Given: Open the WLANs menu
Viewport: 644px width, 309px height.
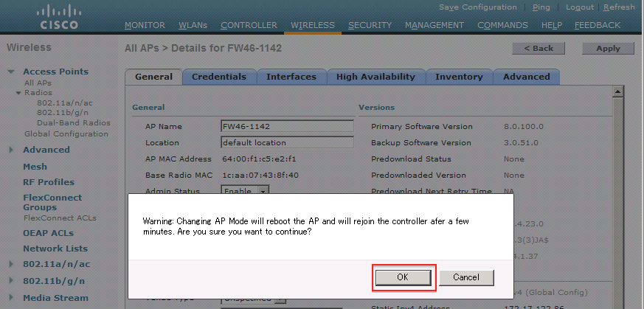Looking at the screenshot, I should pos(193,25).
